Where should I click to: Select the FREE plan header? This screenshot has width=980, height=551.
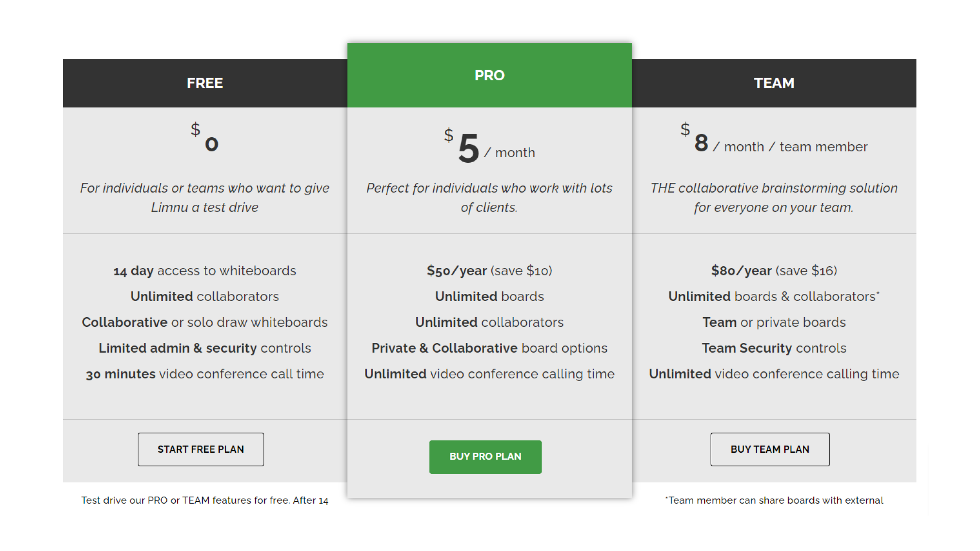click(x=205, y=83)
